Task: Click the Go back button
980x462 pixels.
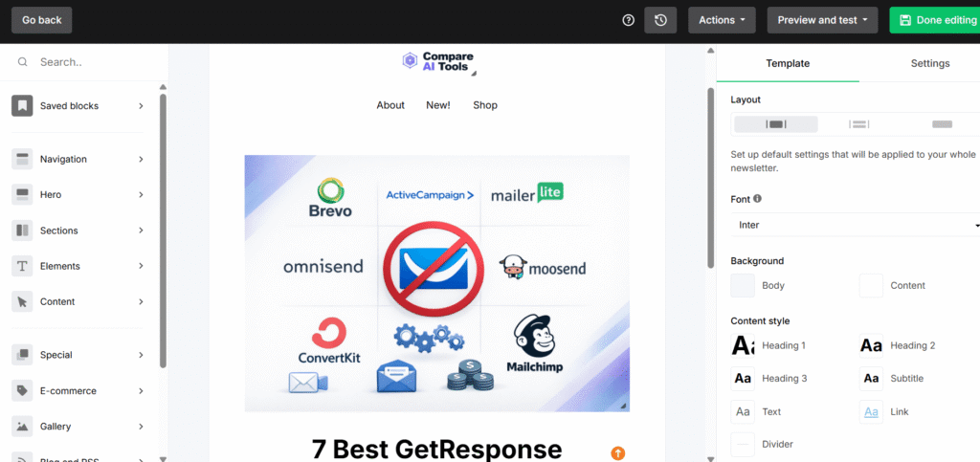Action: (42, 20)
